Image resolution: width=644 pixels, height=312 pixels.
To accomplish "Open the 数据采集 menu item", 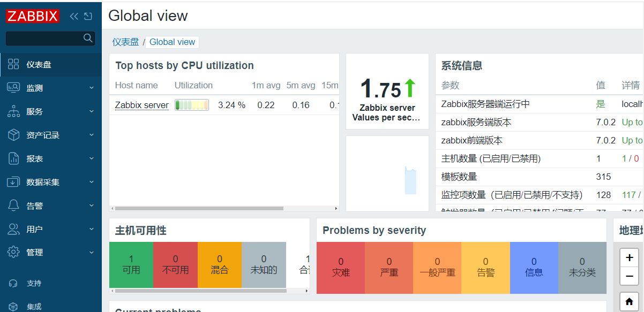I will pos(51,182).
